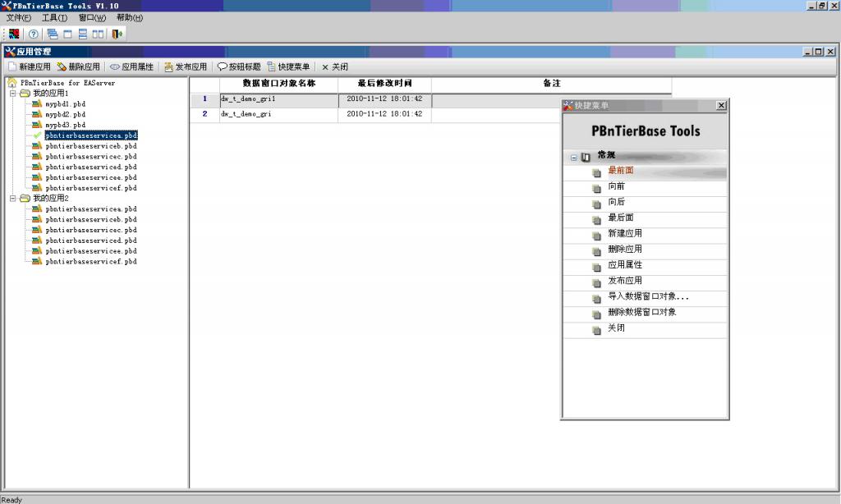The image size is (841, 504).
Task: Select pbntierbaseservicec.pbd under 我的应用1
Action: coord(91,157)
